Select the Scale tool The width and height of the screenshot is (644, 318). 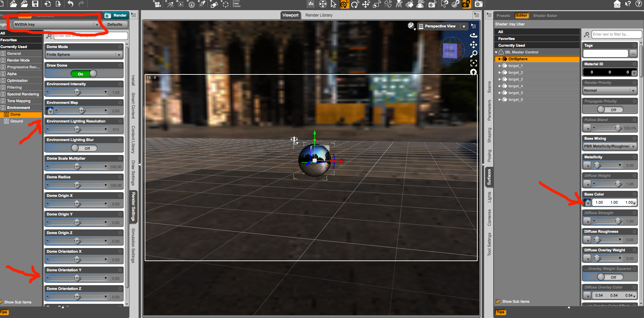pos(377,4)
